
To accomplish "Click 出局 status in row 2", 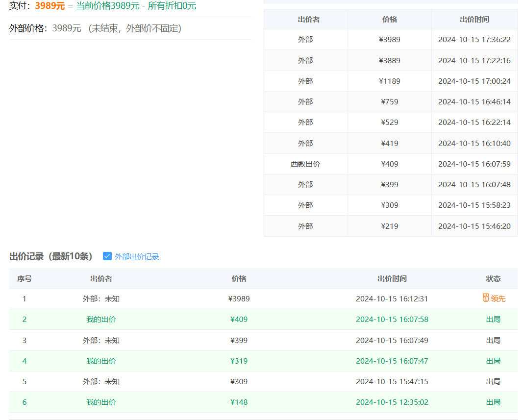I will point(493,320).
